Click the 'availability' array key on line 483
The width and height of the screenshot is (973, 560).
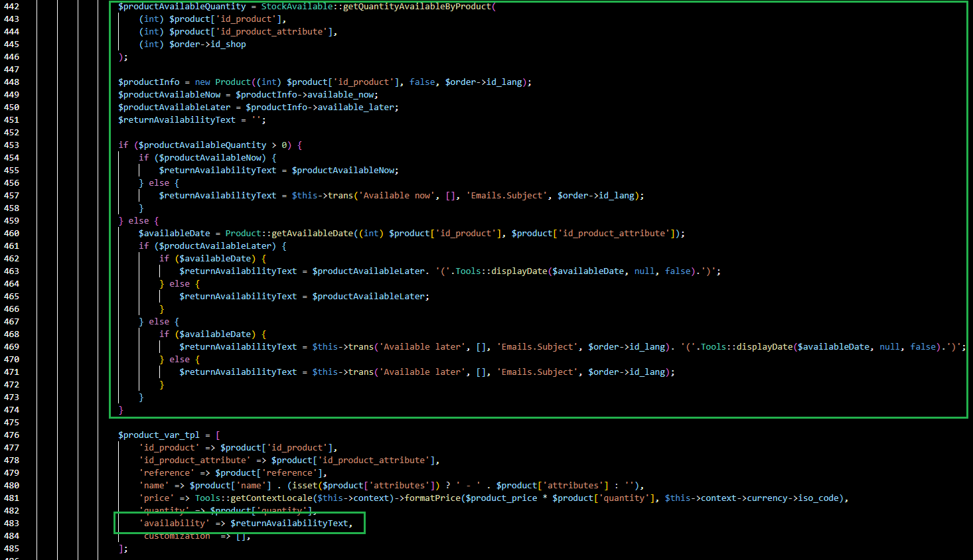pos(175,524)
